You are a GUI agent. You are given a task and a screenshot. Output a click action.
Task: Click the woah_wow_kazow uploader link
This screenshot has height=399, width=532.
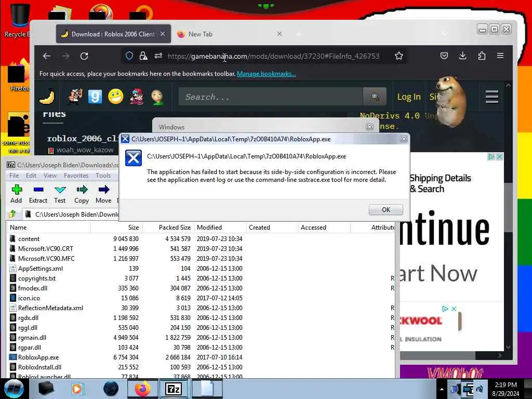point(85,150)
